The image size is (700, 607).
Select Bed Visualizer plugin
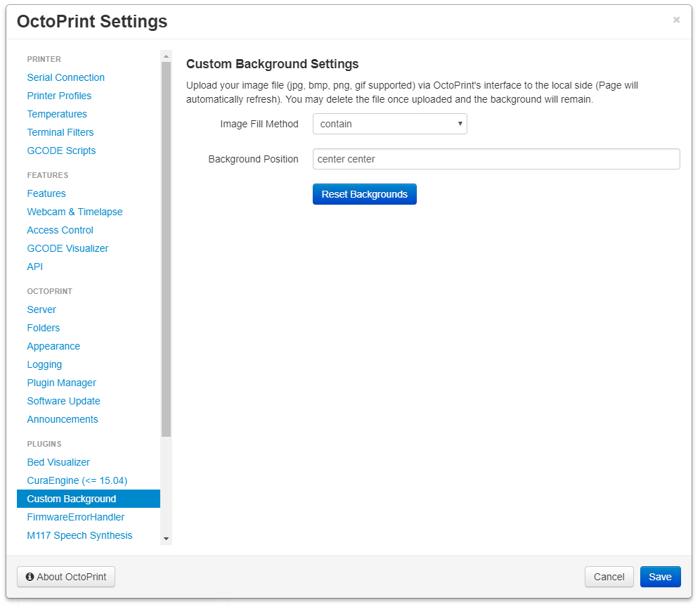click(x=58, y=462)
